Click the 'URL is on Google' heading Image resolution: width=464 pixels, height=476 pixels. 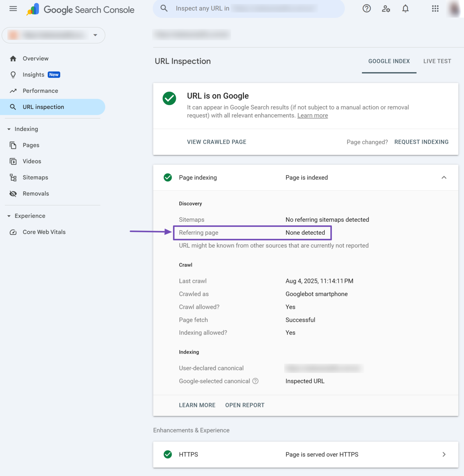[218, 96]
